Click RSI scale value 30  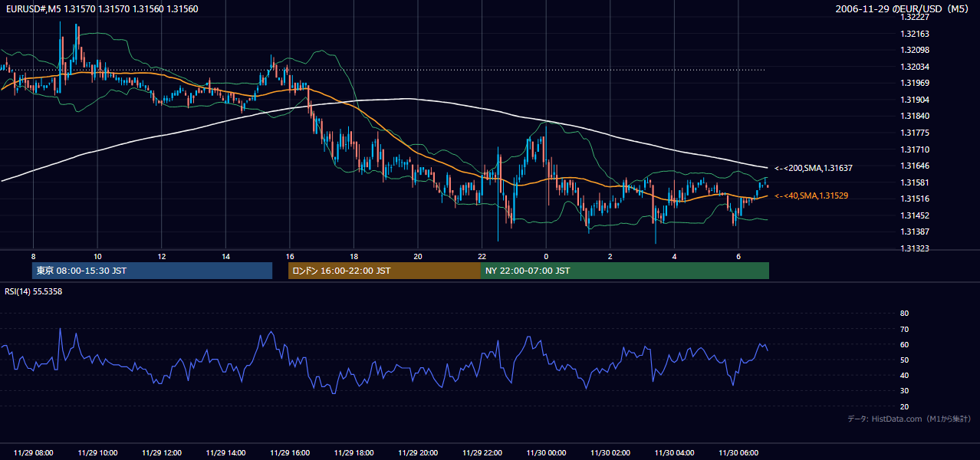pos(904,391)
